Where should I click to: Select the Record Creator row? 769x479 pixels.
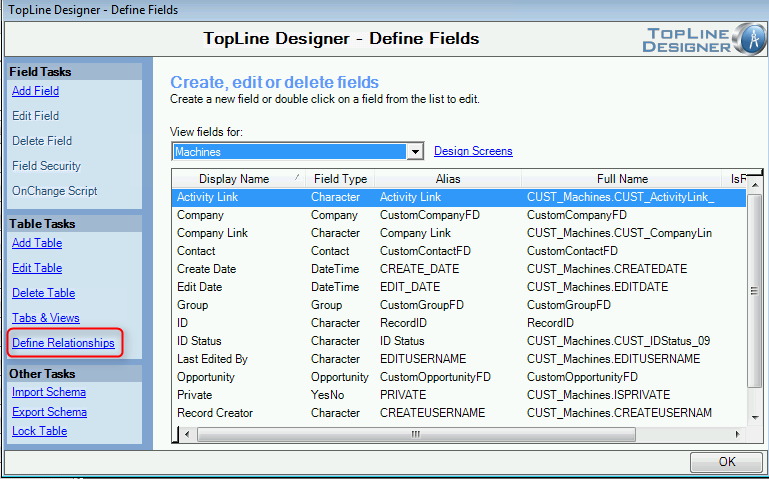click(459, 413)
